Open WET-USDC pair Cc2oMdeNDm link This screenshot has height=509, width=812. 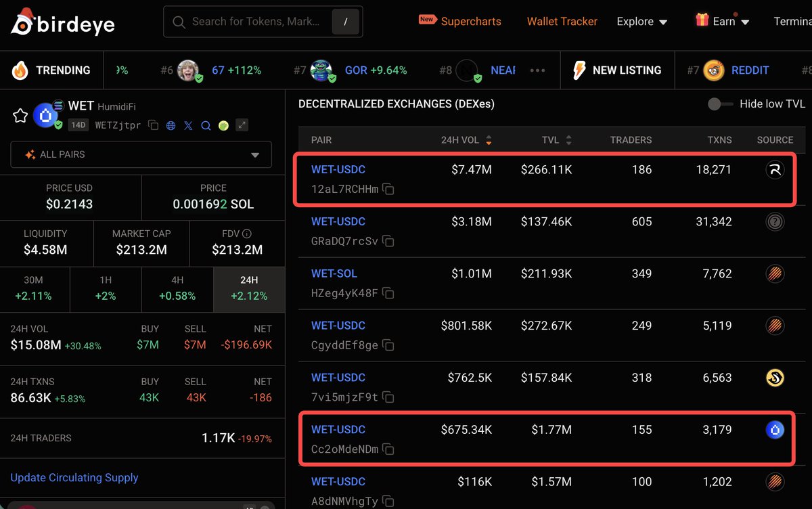pos(338,430)
